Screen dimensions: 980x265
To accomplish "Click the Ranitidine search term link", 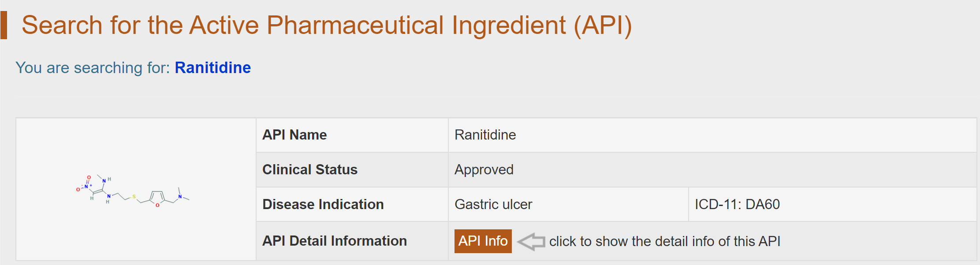I will pyautogui.click(x=212, y=68).
